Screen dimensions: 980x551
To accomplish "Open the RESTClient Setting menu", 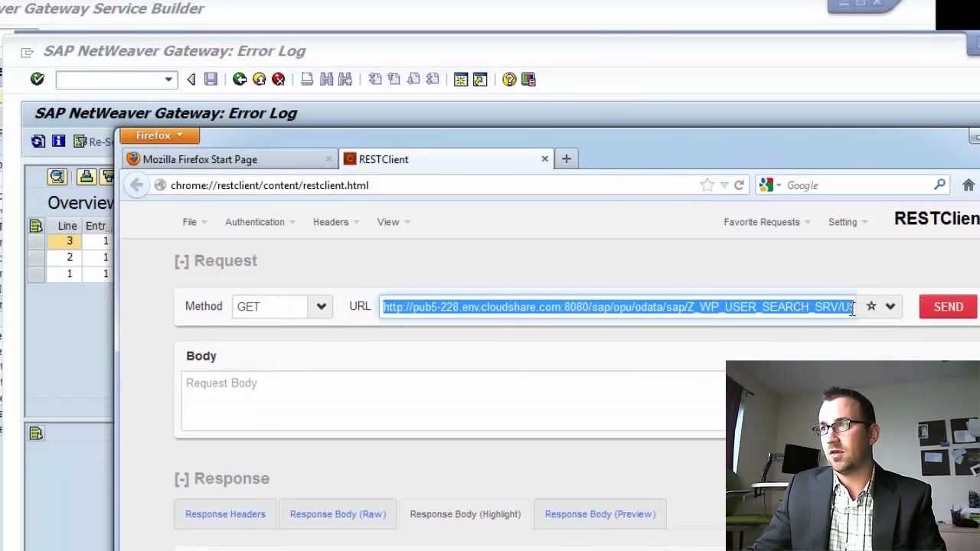I will pyautogui.click(x=848, y=222).
